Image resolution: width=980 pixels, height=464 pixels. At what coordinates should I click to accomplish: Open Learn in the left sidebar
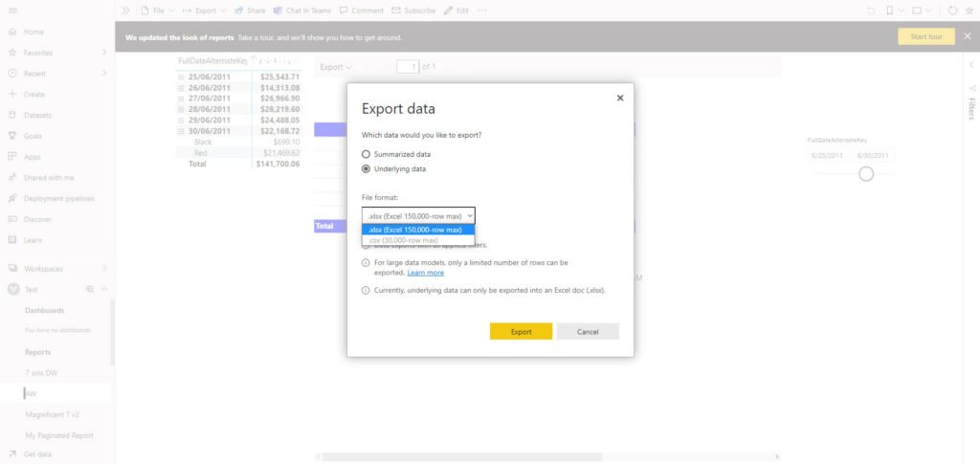point(26,240)
